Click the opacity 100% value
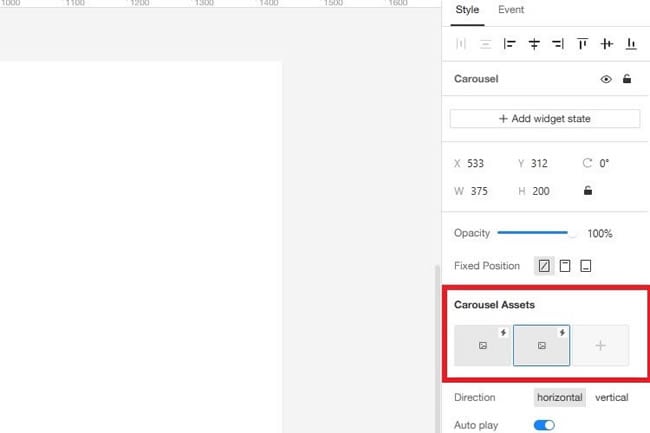 [600, 234]
